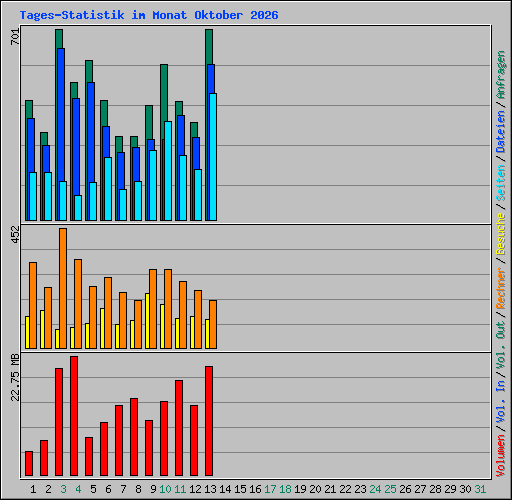The image size is (512, 500).
Task: Click day label 16 on the x-axis
Action: coord(255,489)
